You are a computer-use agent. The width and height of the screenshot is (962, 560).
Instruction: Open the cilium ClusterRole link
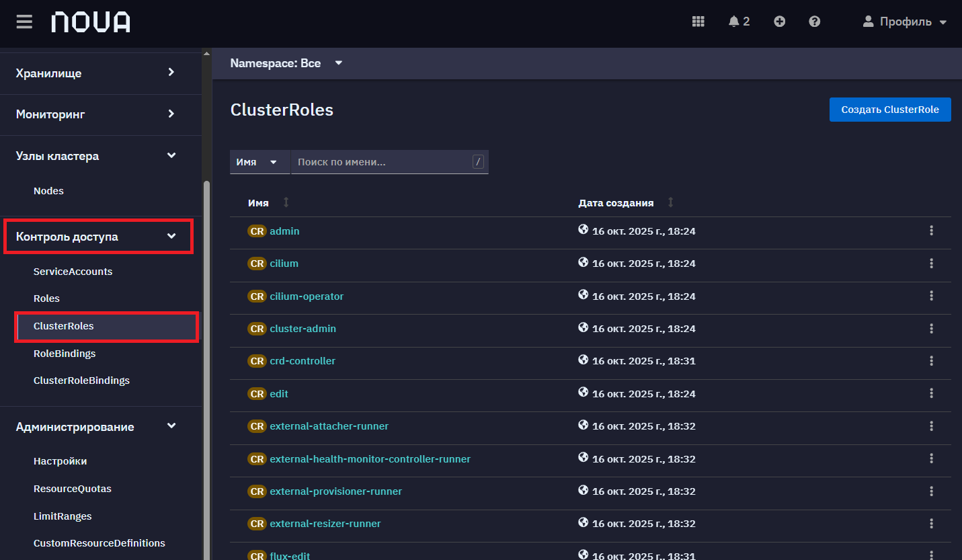click(x=284, y=264)
